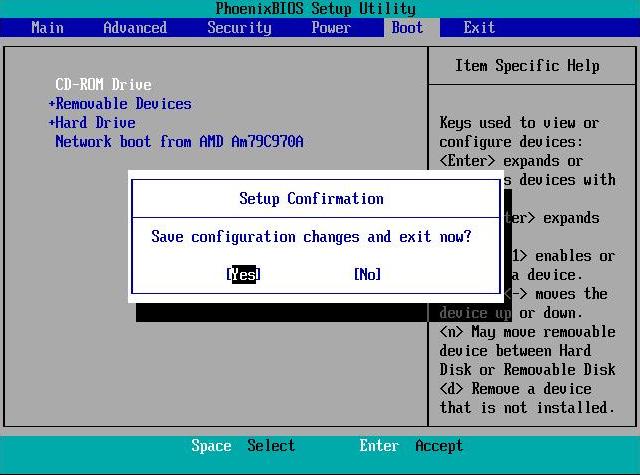Click 'configure devices:' help line
Screen dimensions: 640x475
point(511,142)
